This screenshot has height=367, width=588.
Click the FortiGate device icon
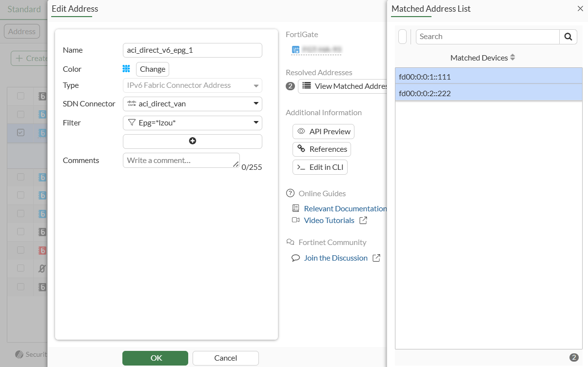click(295, 49)
